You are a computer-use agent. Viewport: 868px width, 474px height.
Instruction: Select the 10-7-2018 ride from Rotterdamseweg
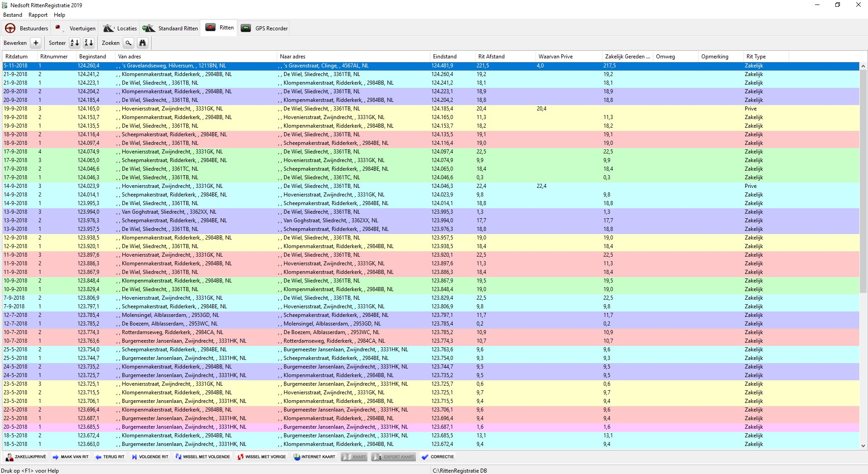431,332
